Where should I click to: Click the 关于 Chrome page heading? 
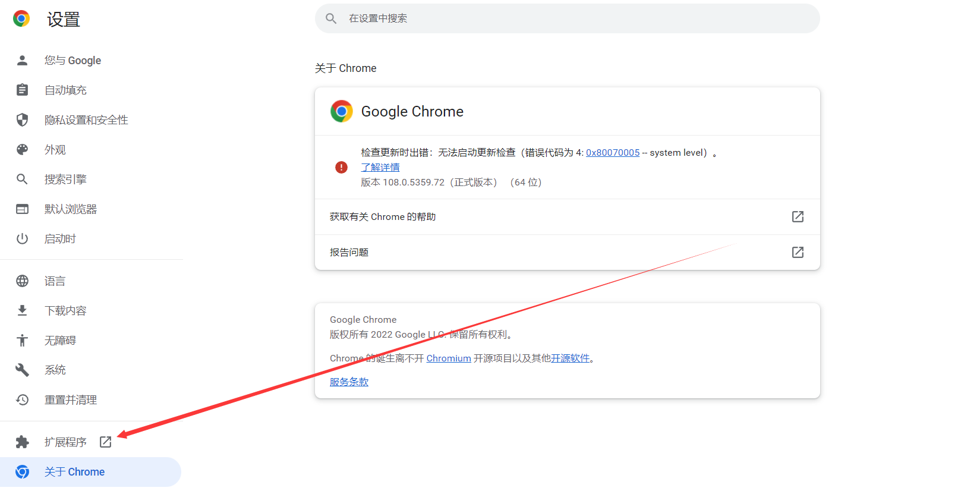pyautogui.click(x=346, y=68)
